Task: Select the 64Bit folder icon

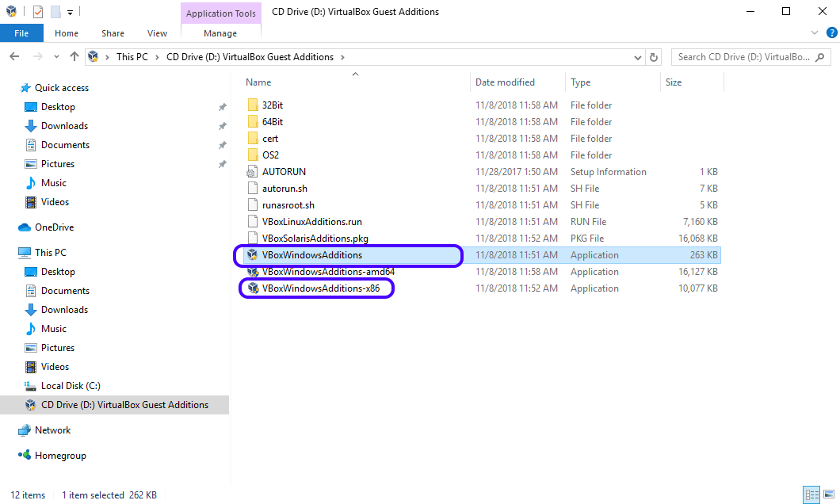Action: tap(253, 121)
